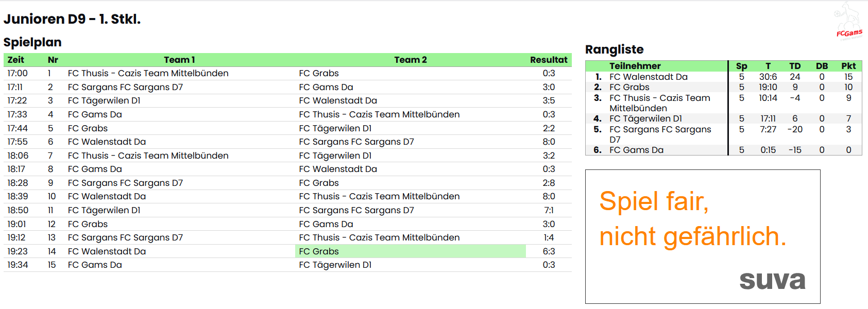Select highlighted FC Grabs cell in match 14
Screen dimensions: 868x309
(410, 251)
